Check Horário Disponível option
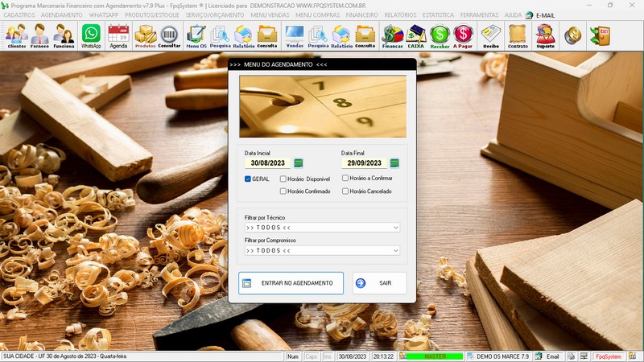 [283, 179]
